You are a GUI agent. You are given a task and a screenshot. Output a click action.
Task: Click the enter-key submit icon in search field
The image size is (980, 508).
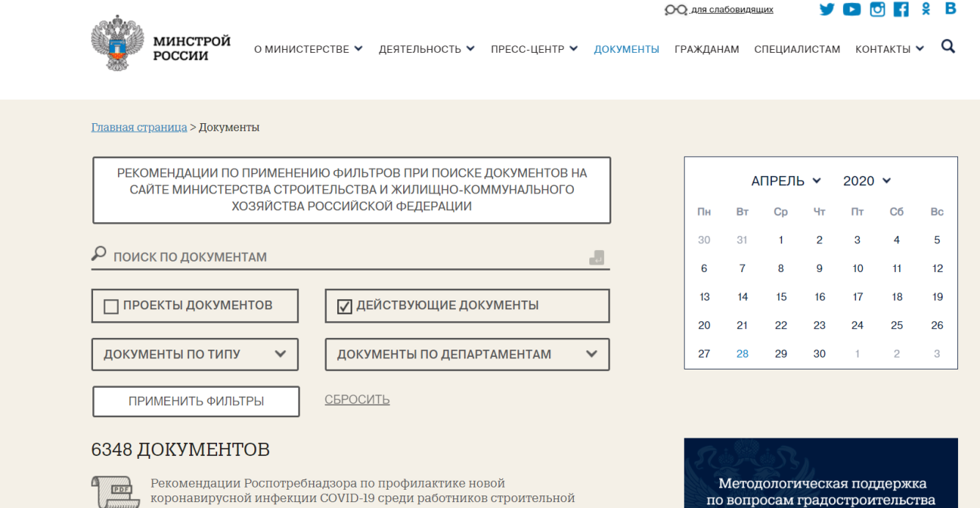point(597,257)
